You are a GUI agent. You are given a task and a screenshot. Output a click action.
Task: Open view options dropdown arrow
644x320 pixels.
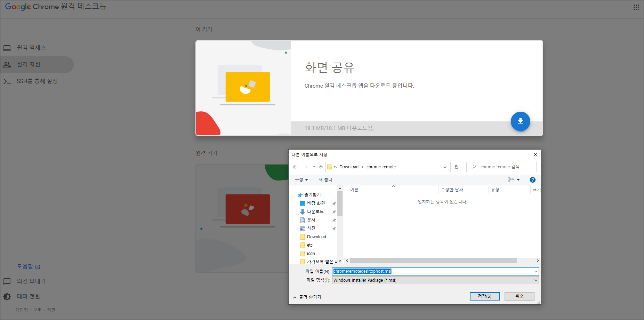tap(518, 180)
